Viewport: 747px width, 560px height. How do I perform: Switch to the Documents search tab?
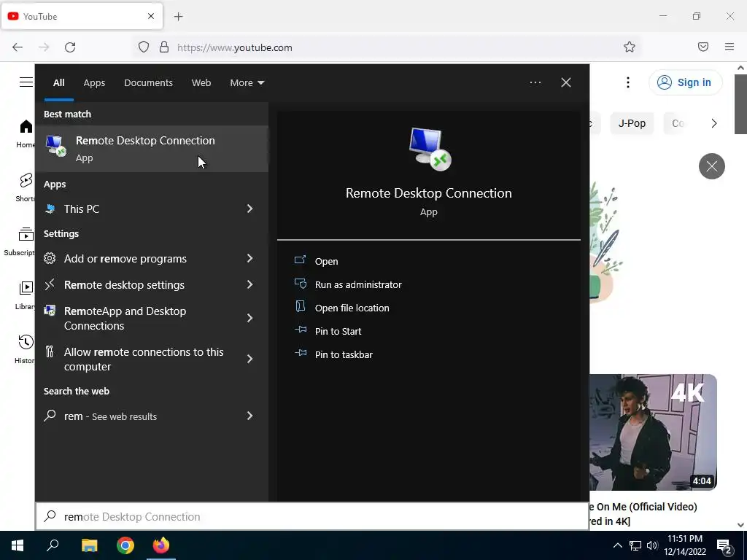tap(148, 83)
